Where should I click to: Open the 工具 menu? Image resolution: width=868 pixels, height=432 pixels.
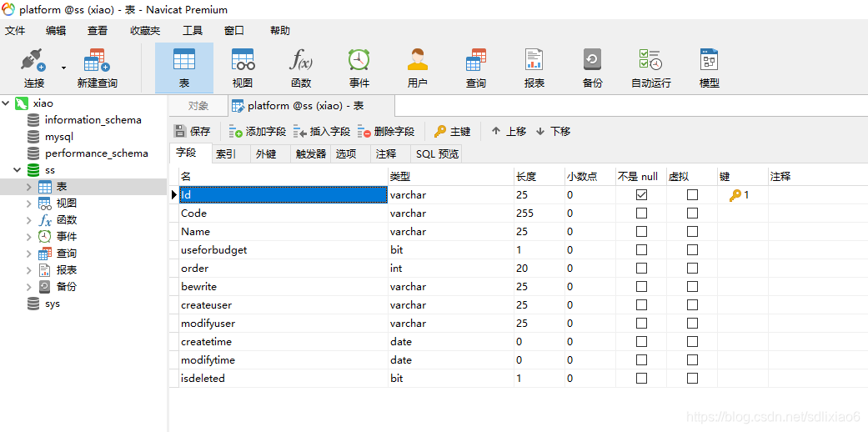[193, 31]
